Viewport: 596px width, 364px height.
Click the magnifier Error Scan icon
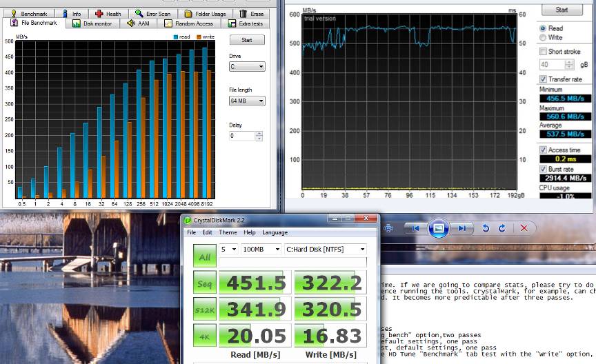click(139, 14)
